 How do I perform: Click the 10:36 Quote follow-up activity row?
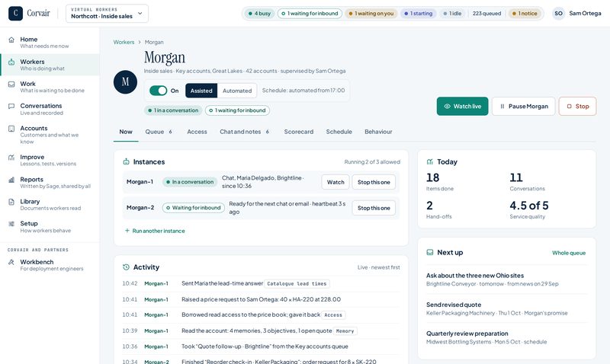[261, 346]
